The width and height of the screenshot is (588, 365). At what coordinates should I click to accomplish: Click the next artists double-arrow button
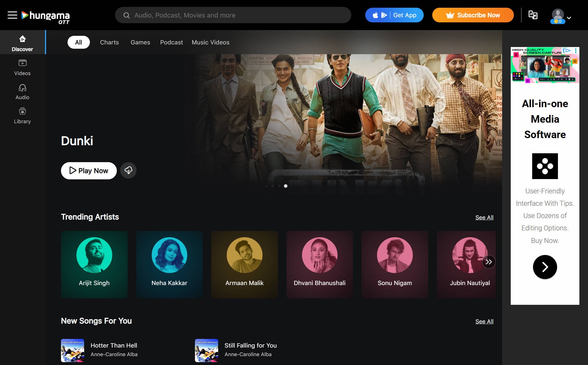489,262
